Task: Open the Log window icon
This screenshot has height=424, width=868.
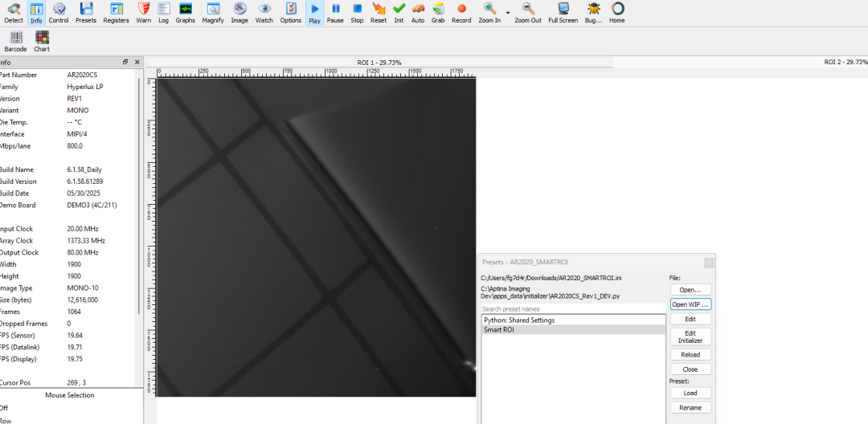Action: [x=163, y=13]
